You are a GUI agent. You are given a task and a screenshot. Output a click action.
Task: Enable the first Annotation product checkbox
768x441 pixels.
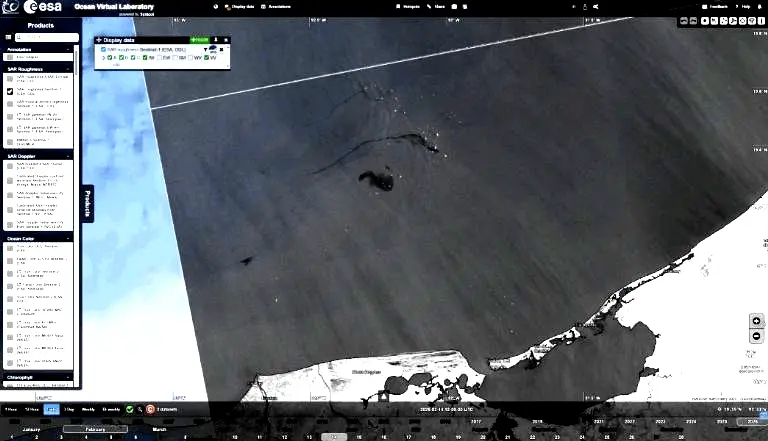10,57
